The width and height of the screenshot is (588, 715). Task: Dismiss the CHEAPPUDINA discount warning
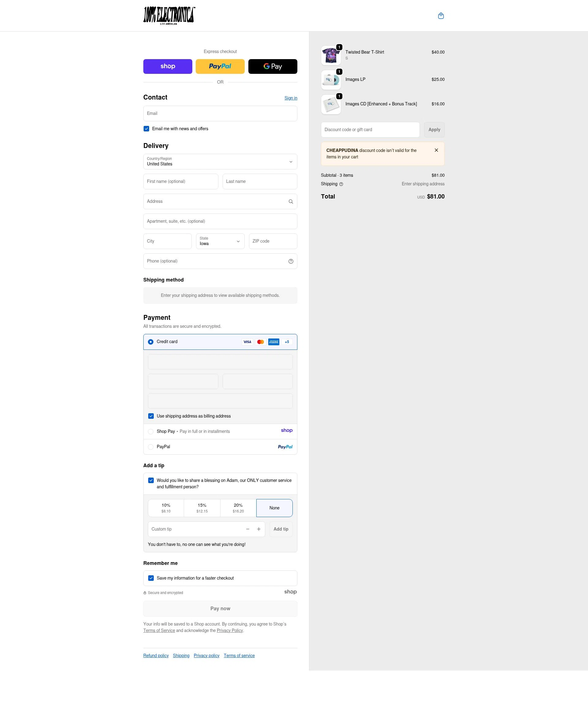click(x=436, y=150)
